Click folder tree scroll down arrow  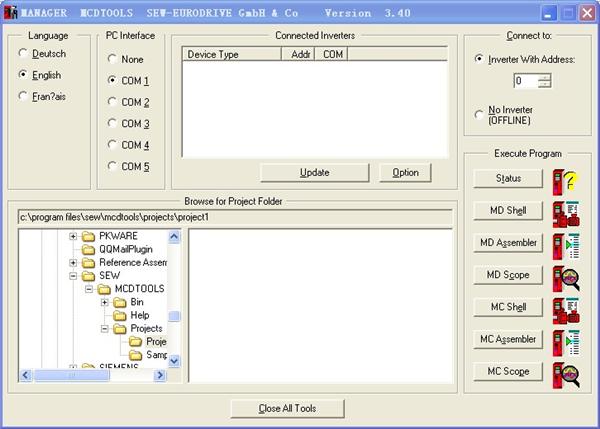tap(174, 361)
